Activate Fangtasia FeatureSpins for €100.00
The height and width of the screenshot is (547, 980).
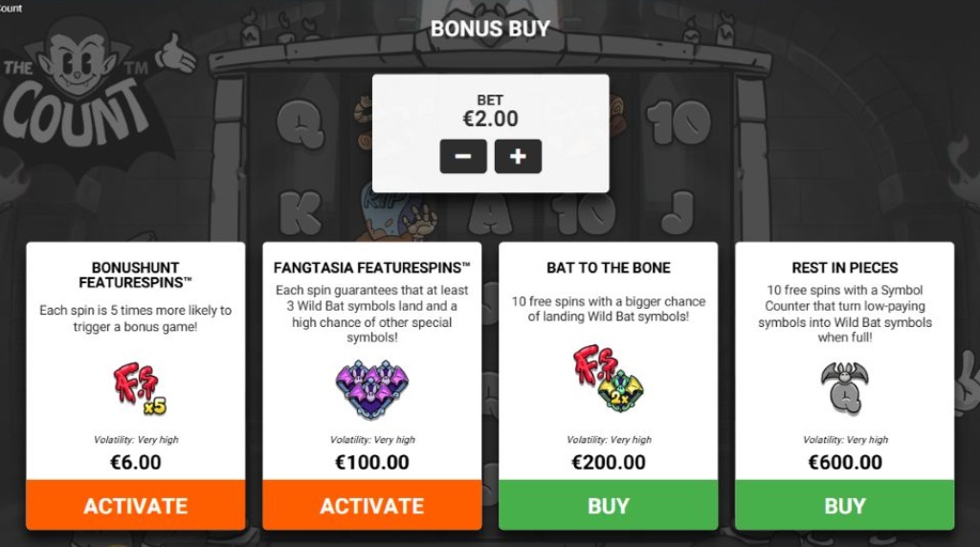(x=372, y=505)
